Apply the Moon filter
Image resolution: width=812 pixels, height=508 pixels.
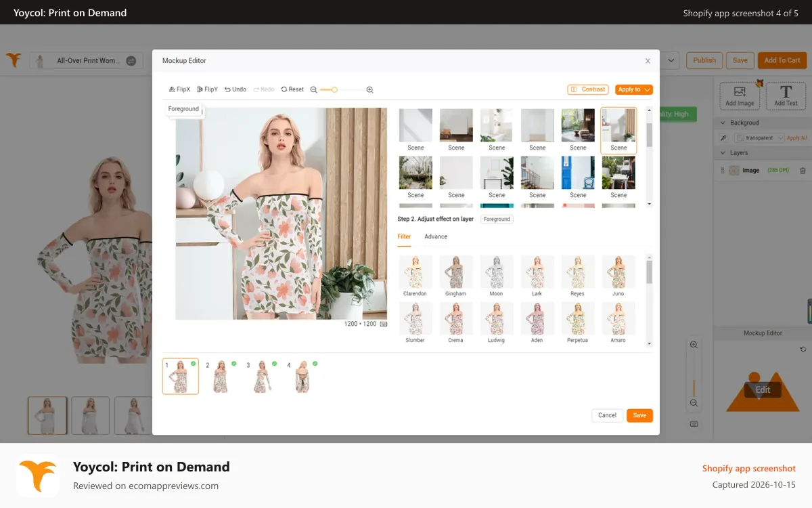tap(496, 276)
